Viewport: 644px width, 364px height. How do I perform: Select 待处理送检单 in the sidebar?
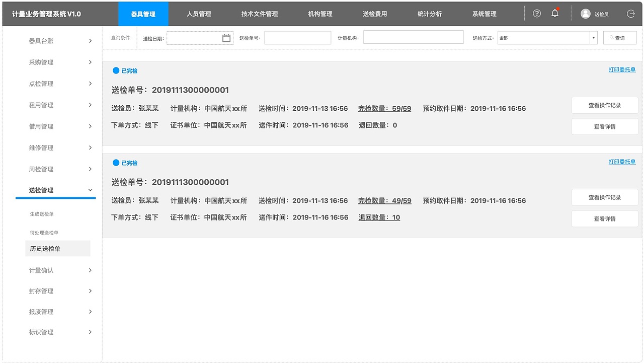(x=44, y=233)
